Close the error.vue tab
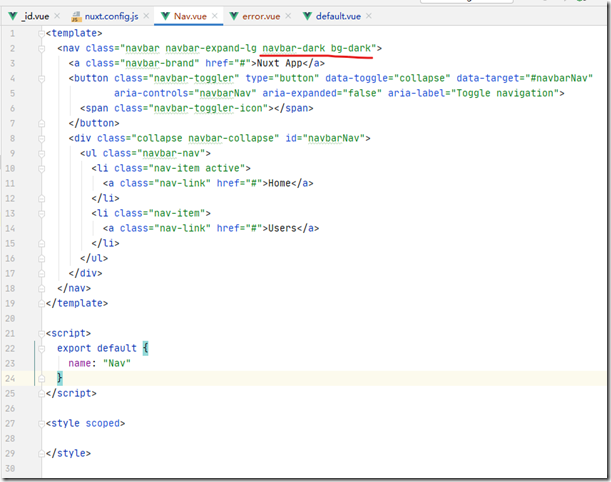The width and height of the screenshot is (611, 482). (x=288, y=16)
